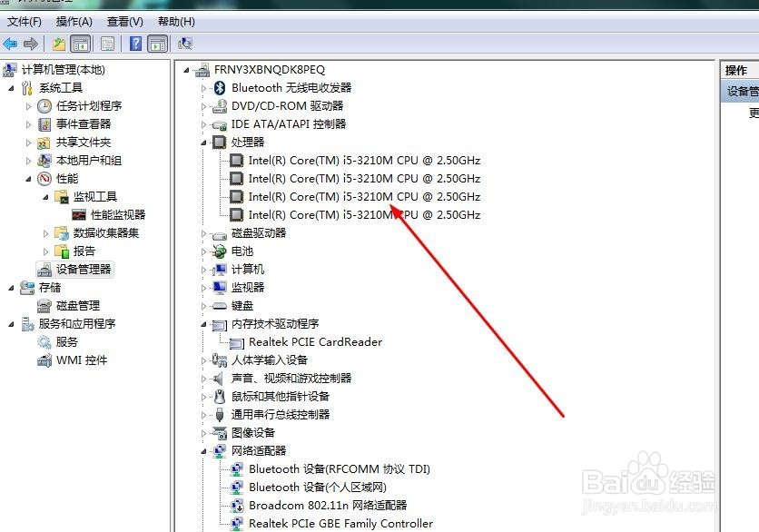This screenshot has width=759, height=532.
Task: Select Realtek PCIE CardReader device
Action: coord(315,342)
